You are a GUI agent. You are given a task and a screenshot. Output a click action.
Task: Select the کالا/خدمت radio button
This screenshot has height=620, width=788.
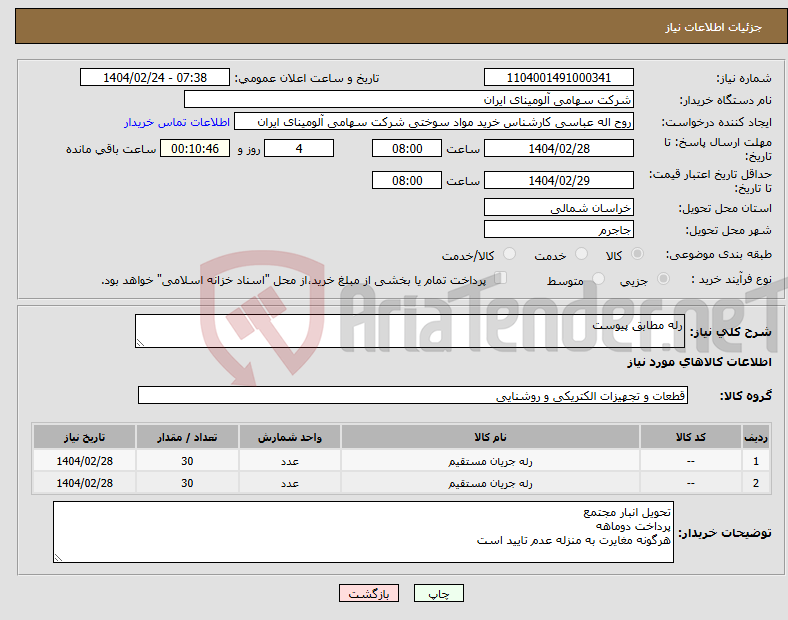(x=510, y=254)
